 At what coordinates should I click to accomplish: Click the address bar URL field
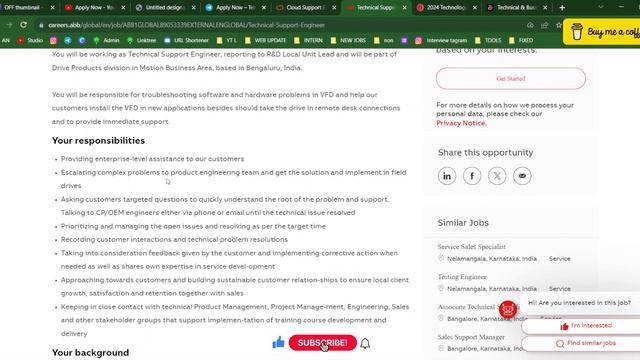click(x=282, y=25)
